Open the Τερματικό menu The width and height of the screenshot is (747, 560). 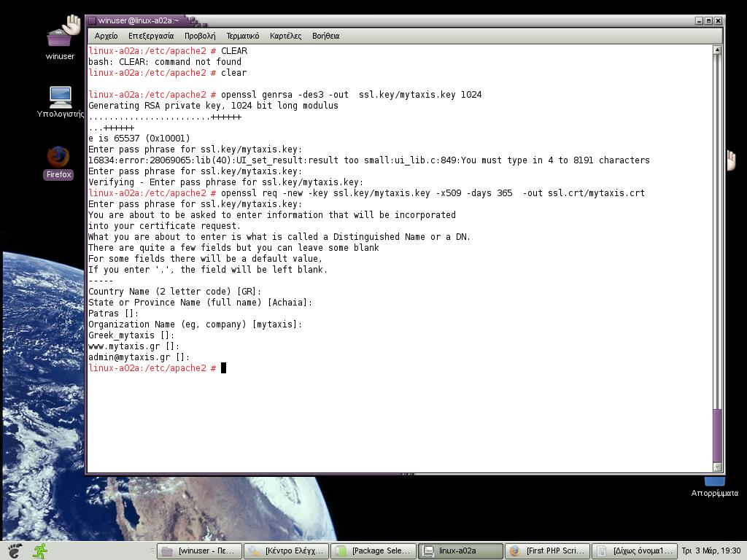click(x=242, y=36)
